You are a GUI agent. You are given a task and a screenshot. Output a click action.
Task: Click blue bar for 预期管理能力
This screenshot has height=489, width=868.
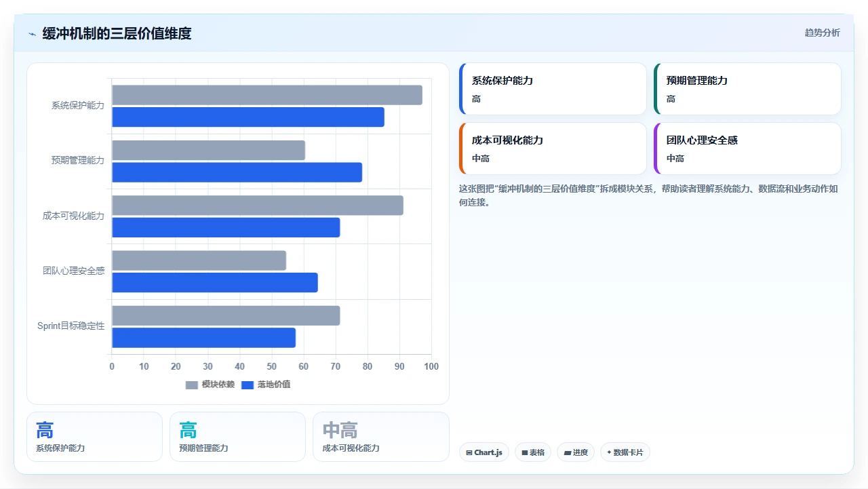237,172
